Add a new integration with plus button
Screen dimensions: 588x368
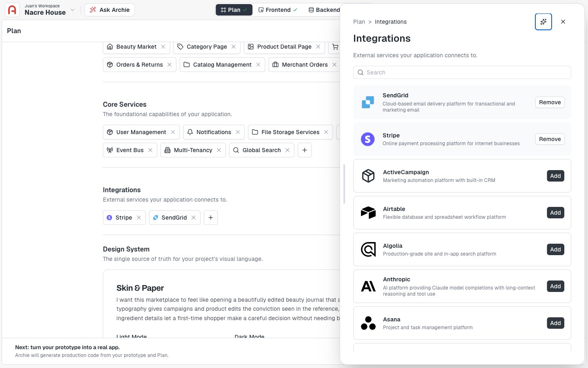pyautogui.click(x=211, y=218)
